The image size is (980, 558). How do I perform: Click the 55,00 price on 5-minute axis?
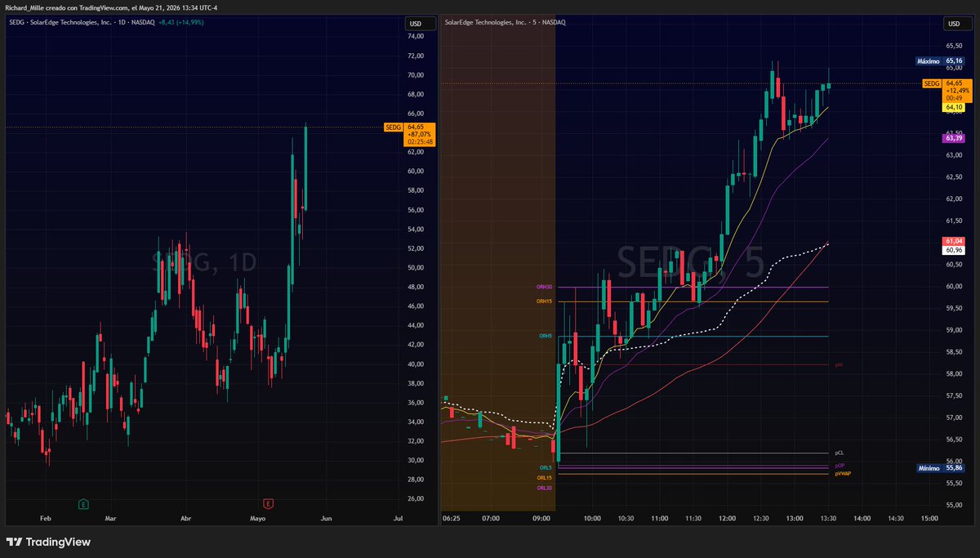pos(954,505)
